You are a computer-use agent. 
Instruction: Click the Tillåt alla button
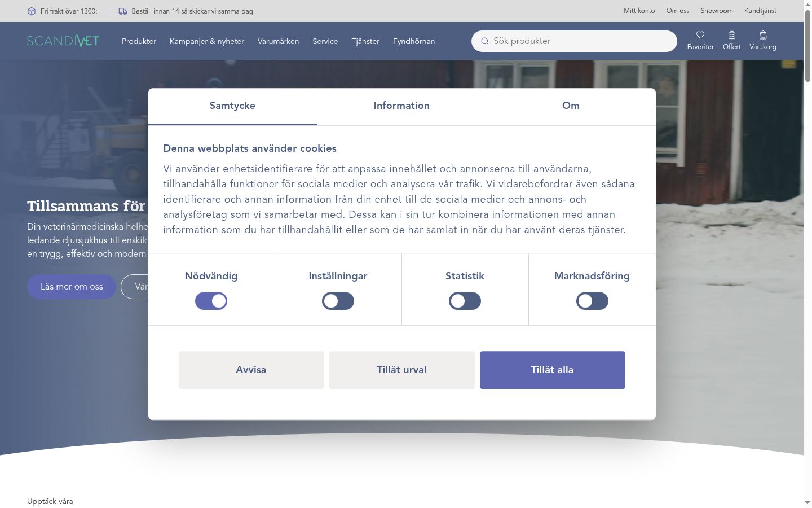(553, 370)
